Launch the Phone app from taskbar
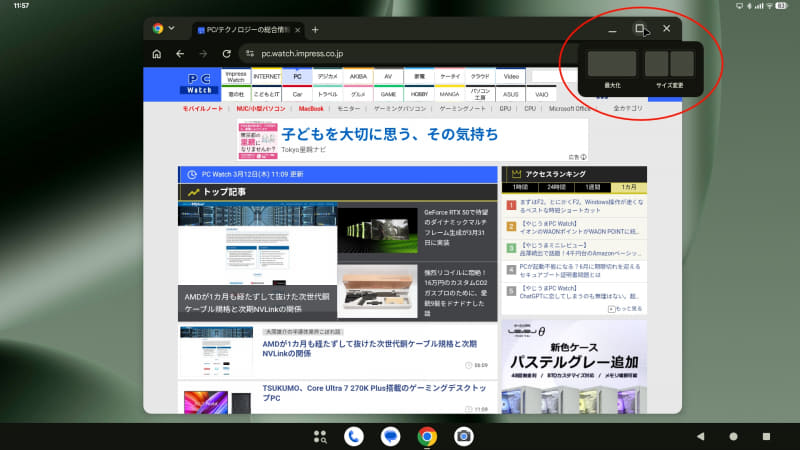This screenshot has height=450, width=800. [x=354, y=437]
